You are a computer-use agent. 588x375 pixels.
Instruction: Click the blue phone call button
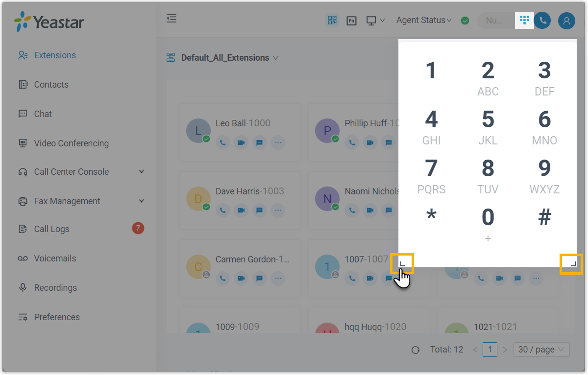click(x=542, y=21)
